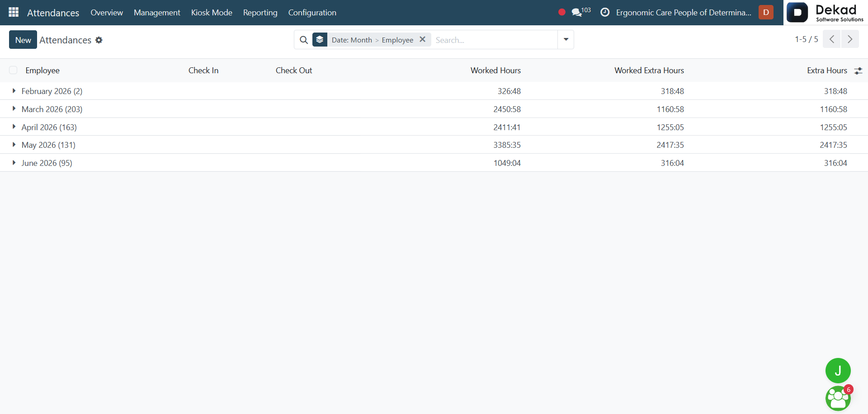Click in the Search... input field
Screen dimensions: 868x414
pyautogui.click(x=495, y=40)
